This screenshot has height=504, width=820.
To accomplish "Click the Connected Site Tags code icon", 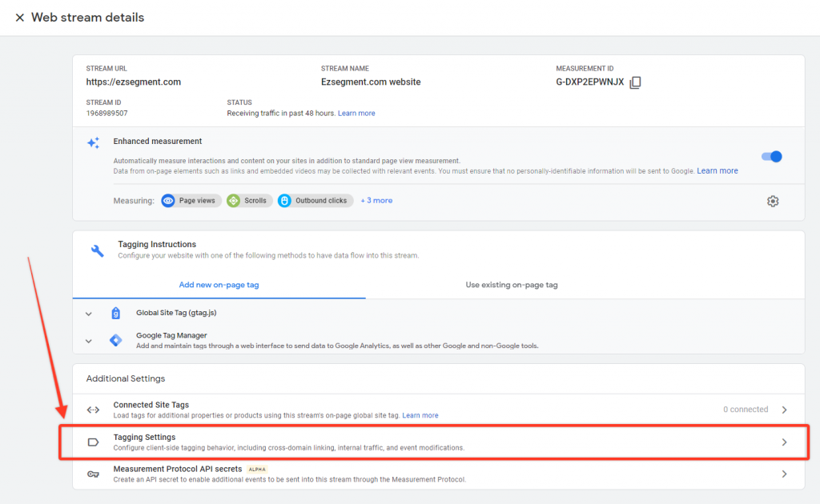I will point(93,410).
